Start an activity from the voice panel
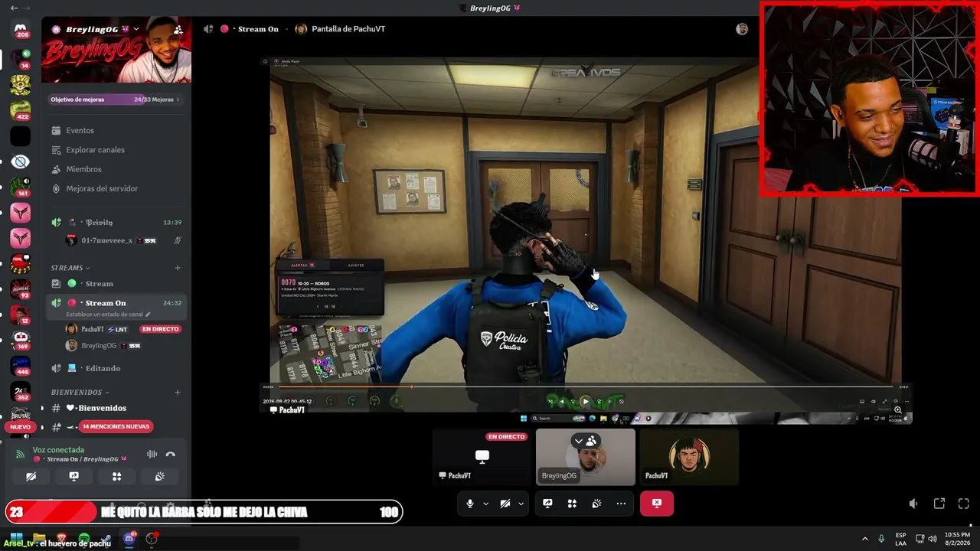The height and width of the screenshot is (551, 980). point(116,476)
